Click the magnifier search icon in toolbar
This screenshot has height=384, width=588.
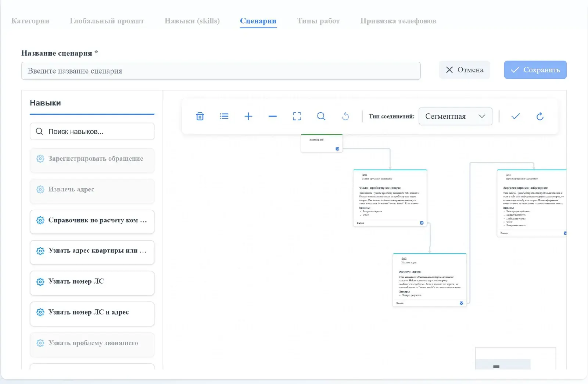point(321,116)
